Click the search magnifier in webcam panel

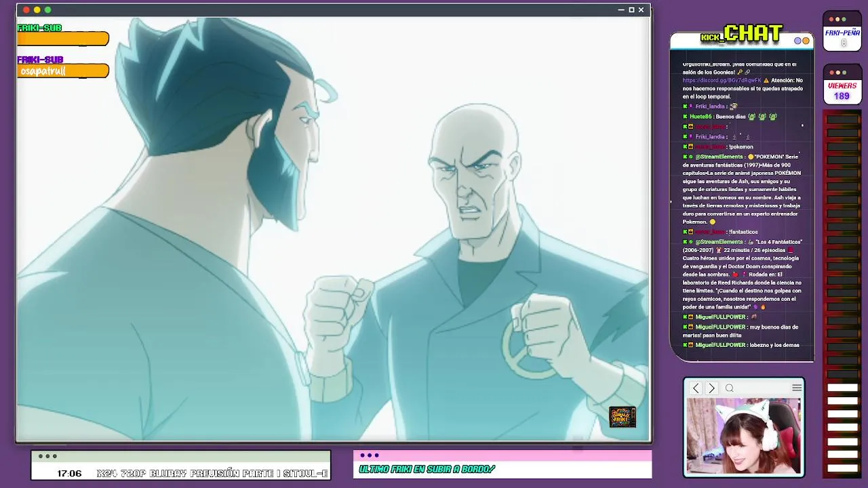pos(730,388)
